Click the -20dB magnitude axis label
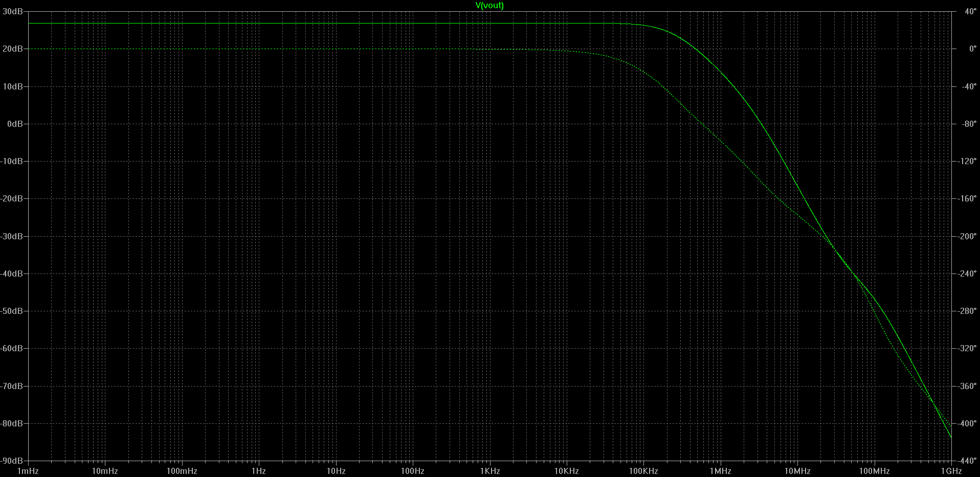The height and width of the screenshot is (477, 980). click(x=11, y=198)
